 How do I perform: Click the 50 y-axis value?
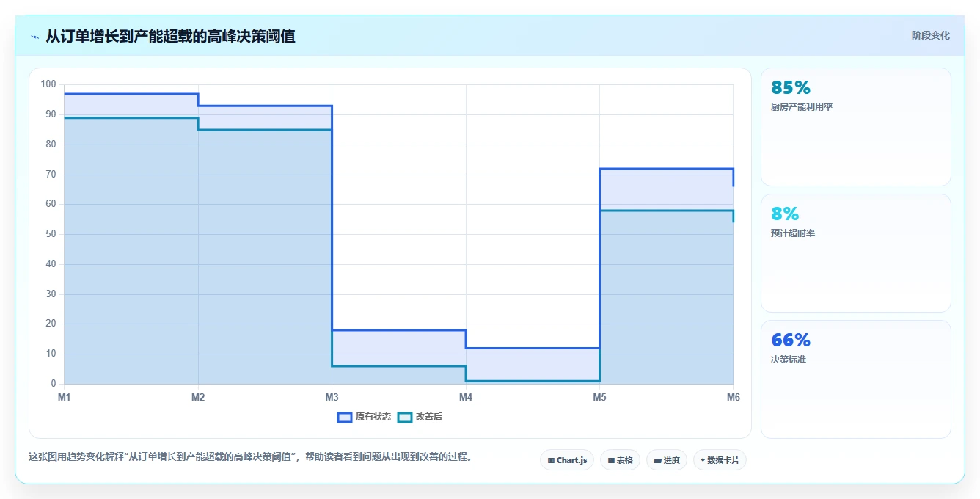[51, 234]
